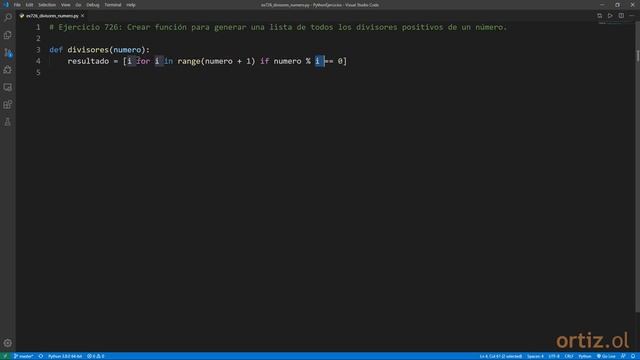The height and width of the screenshot is (360, 640).
Task: Open the Edit menu
Action: 29,5
